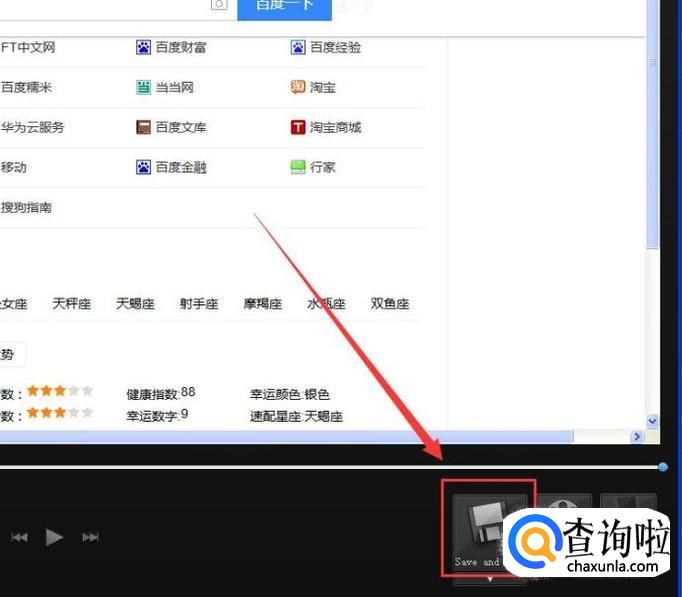682x597 pixels.
Task: Open the 搜狗指南 link
Action: click(26, 207)
